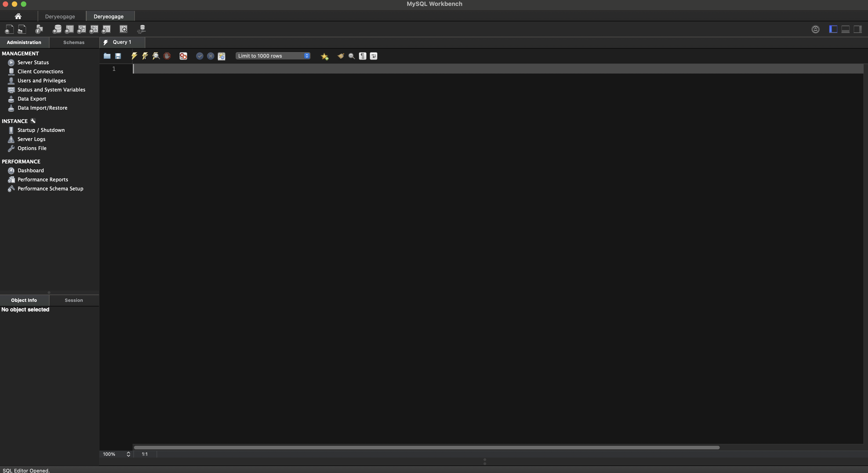Click the horizontal scrollbar in editor
This screenshot has width=868, height=473.
426,447
